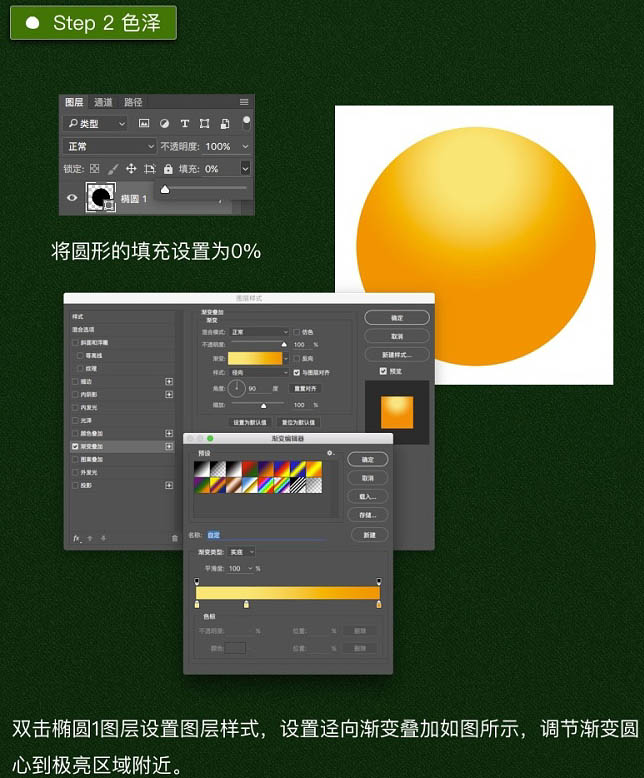This screenshot has height=778, width=644.
Task: Uncheck 与图层对齐 checkbox
Action: coord(297,372)
